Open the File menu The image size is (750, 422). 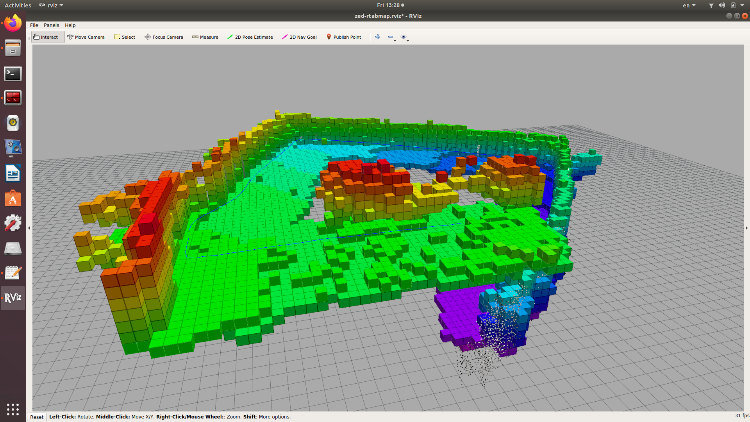click(x=34, y=24)
